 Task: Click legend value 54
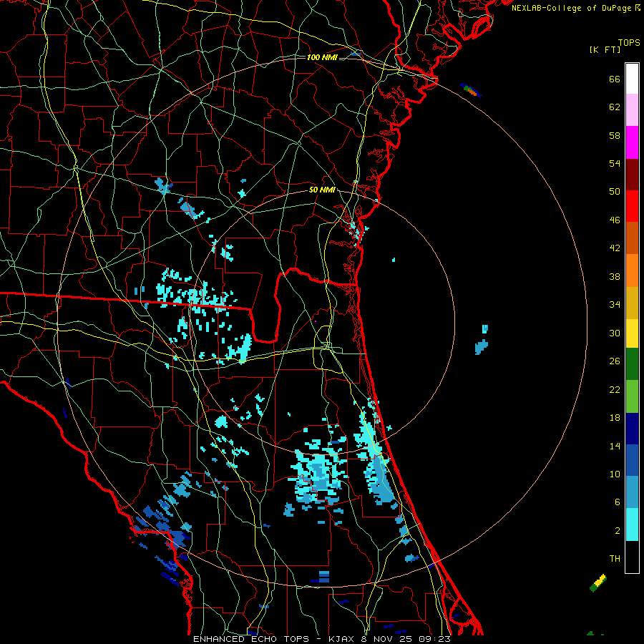[615, 163]
